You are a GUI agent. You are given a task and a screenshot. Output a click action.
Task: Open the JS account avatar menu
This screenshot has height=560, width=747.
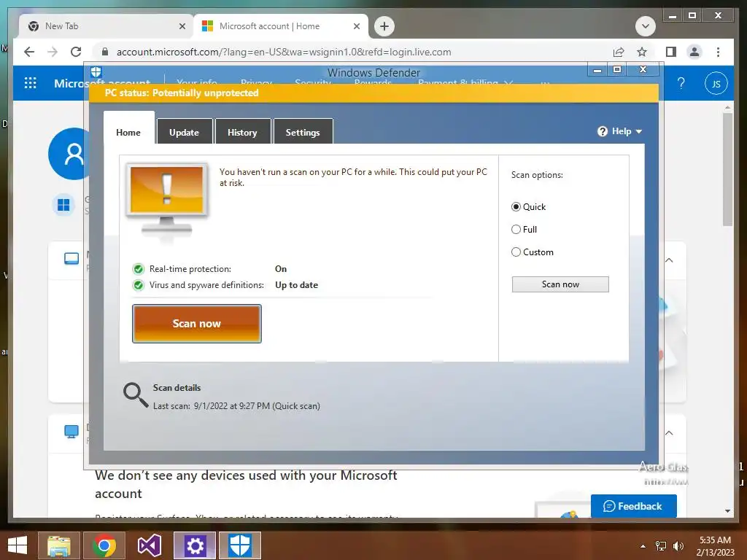(x=716, y=84)
